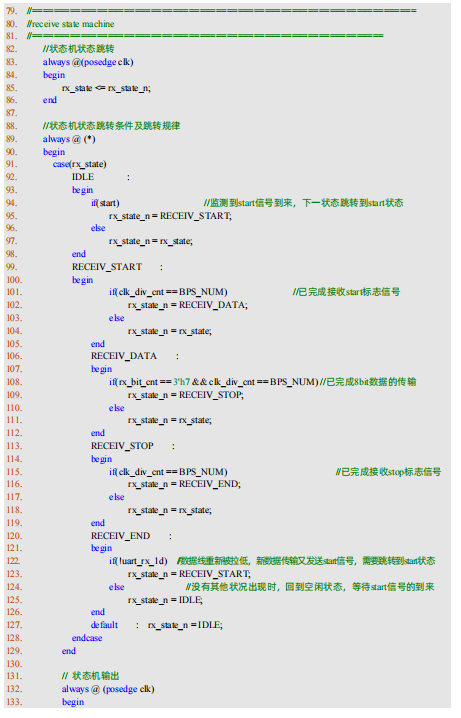Click "if(!uart_rx_1d)" on line 122

pyautogui.click(x=138, y=561)
